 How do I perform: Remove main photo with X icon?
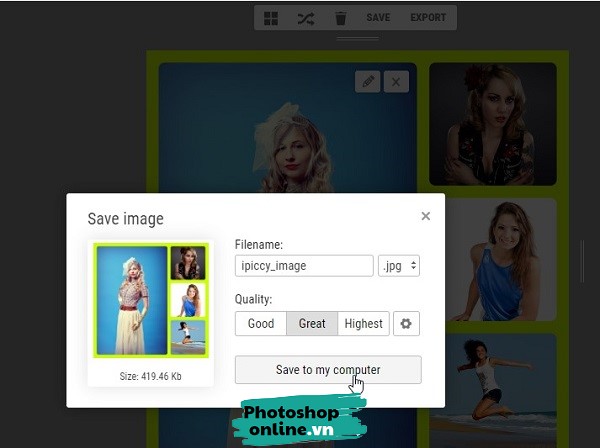tap(396, 82)
